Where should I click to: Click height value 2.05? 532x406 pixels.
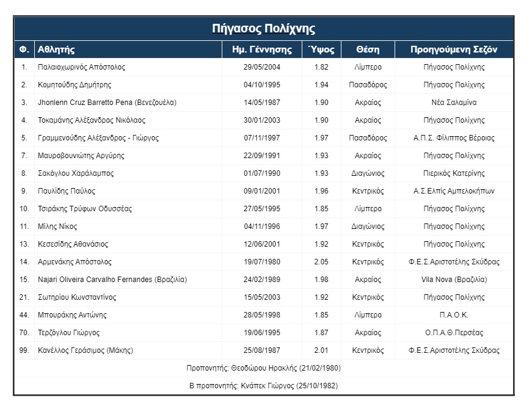(321, 262)
